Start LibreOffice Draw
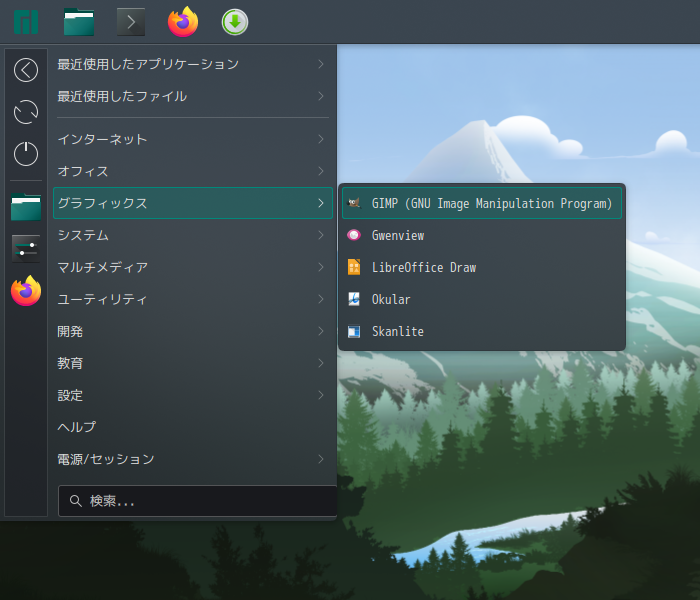 point(482,267)
